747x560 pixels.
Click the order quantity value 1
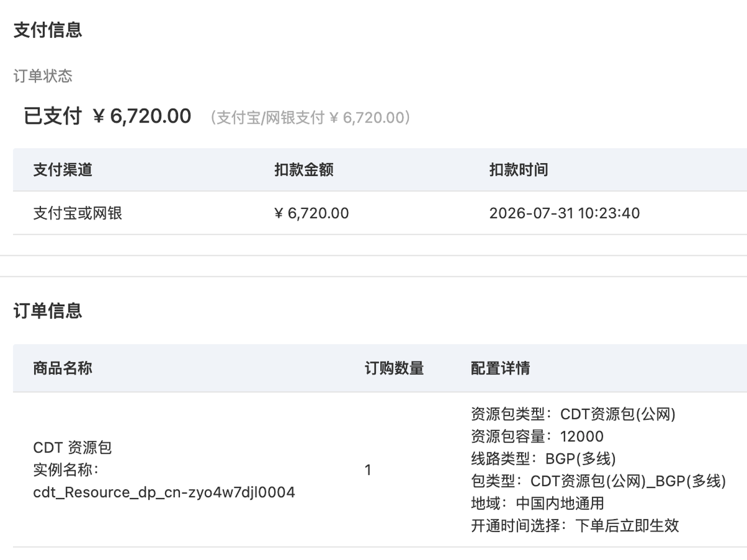pyautogui.click(x=368, y=470)
